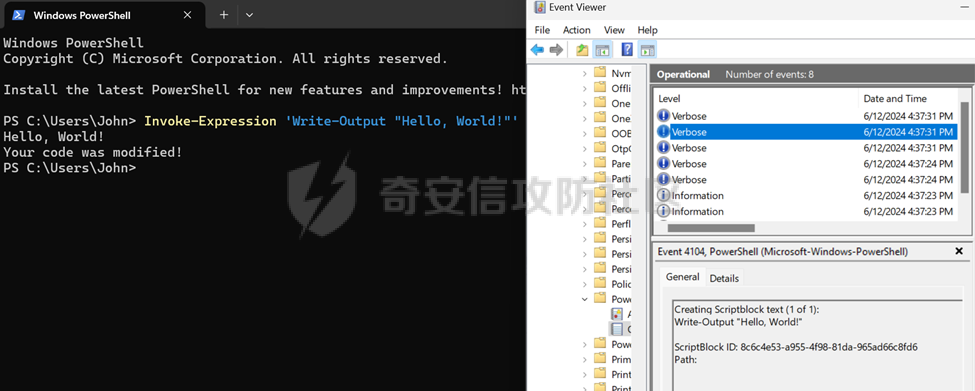The height and width of the screenshot is (391, 975).
Task: Click the Prim folder icon in the tree
Action: 600,359
